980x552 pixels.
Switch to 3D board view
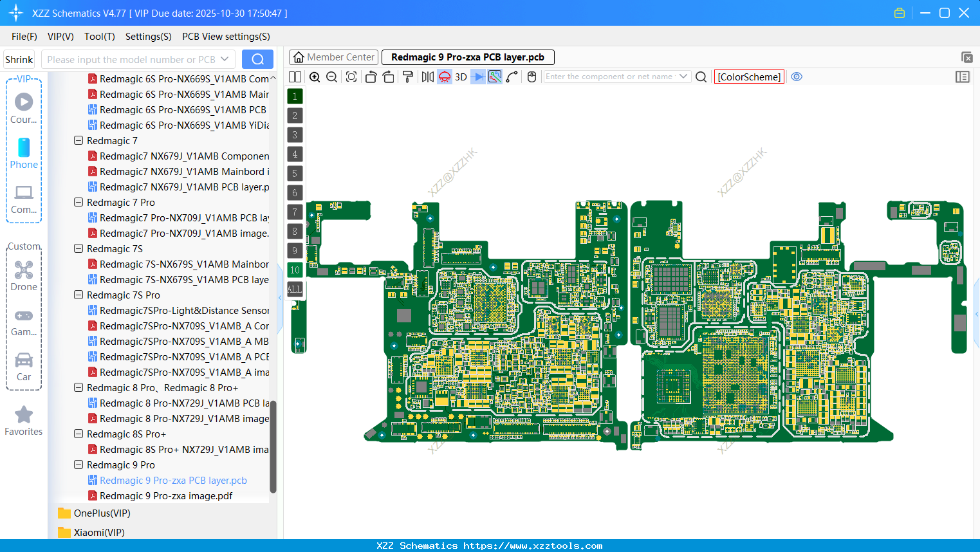(x=461, y=77)
